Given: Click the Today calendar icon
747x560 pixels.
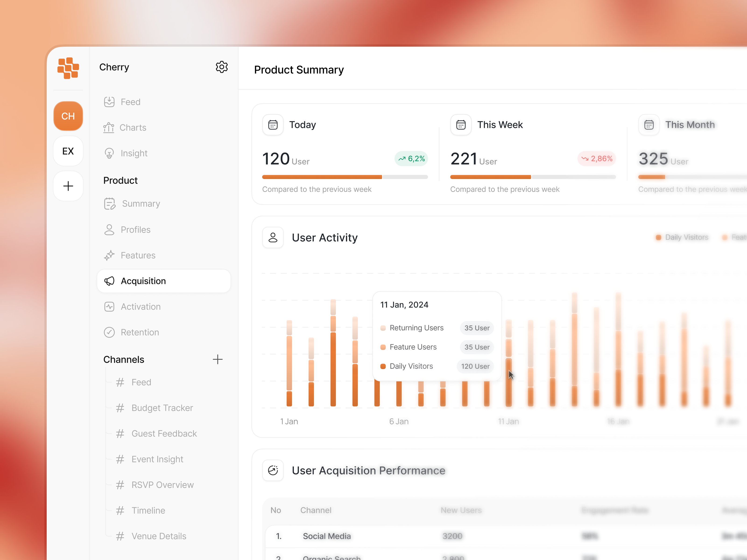Looking at the screenshot, I should coord(273,125).
